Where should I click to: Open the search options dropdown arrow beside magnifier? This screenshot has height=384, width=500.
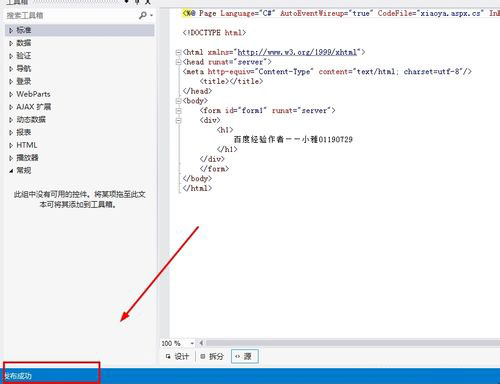coord(151,15)
